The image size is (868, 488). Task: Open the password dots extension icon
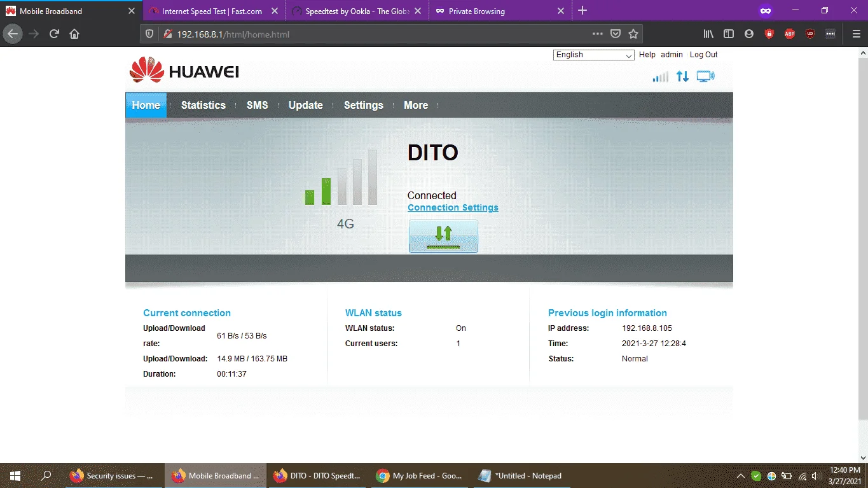(x=830, y=34)
